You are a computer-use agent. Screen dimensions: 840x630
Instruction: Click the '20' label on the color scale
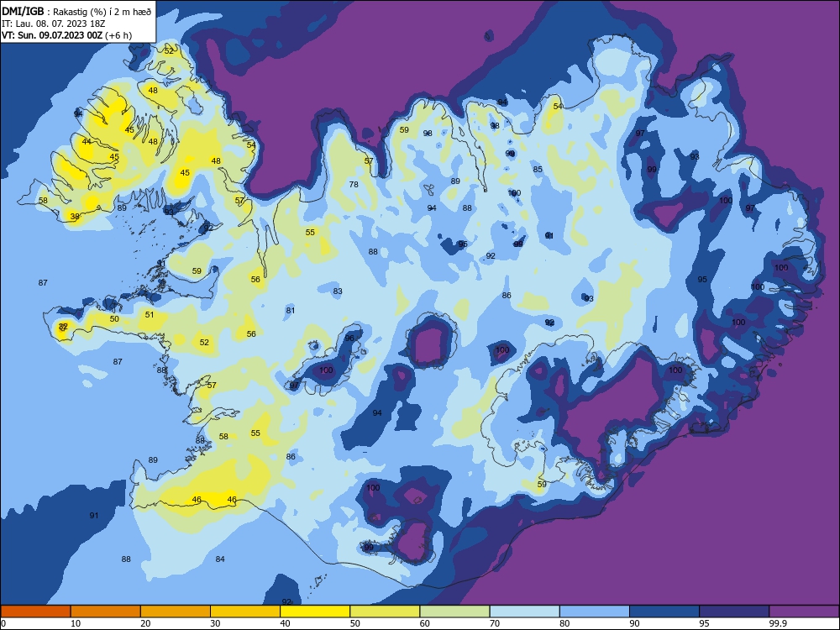[145, 623]
